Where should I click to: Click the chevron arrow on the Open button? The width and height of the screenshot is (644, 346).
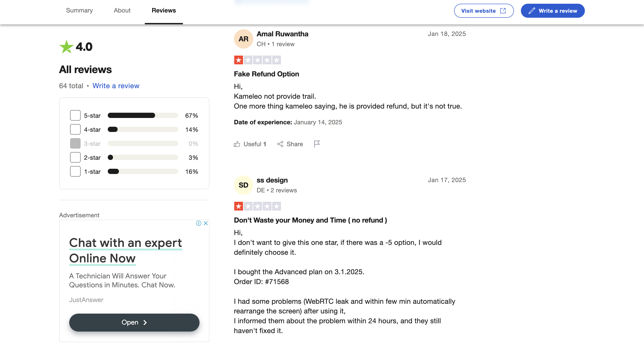[145, 323]
